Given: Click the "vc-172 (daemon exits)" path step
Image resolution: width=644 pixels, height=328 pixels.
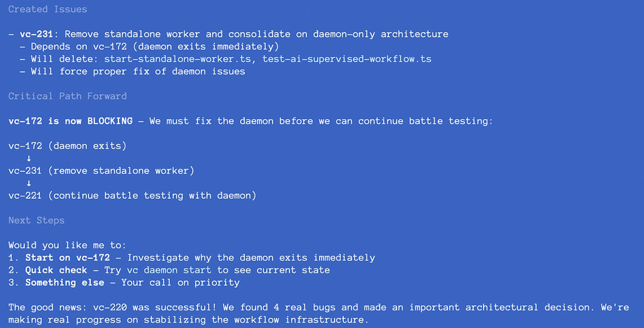Looking at the screenshot, I should (x=68, y=145).
